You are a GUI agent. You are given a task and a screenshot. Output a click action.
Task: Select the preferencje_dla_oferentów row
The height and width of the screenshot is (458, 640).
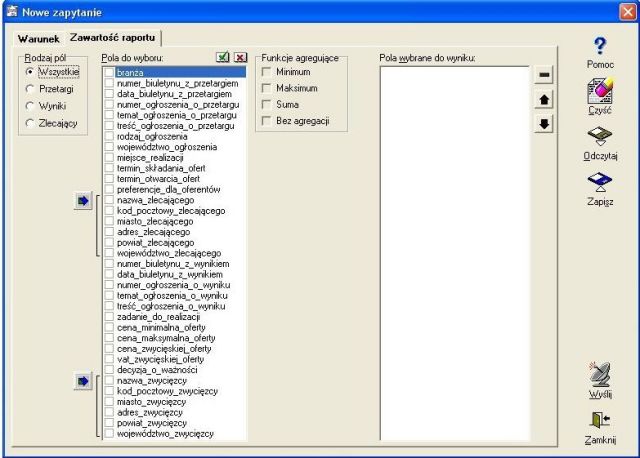[x=175, y=189]
